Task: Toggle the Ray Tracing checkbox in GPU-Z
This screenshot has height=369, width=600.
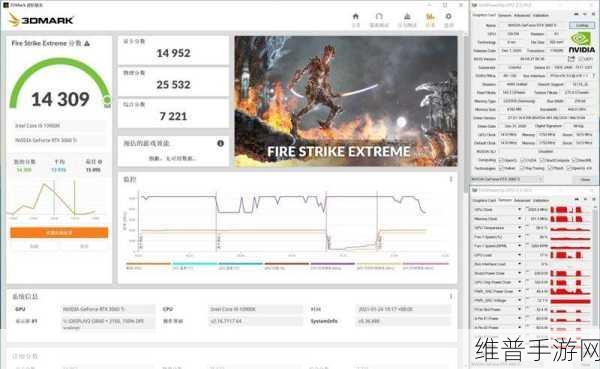Action: 523,168
